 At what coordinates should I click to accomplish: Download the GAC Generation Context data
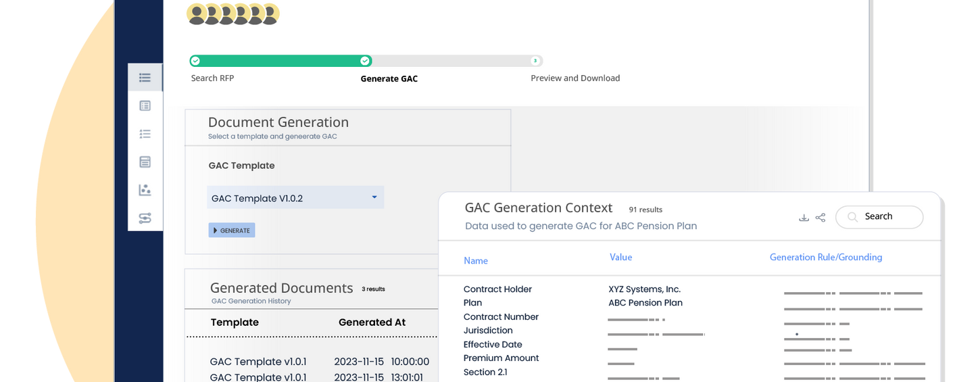coord(804,218)
